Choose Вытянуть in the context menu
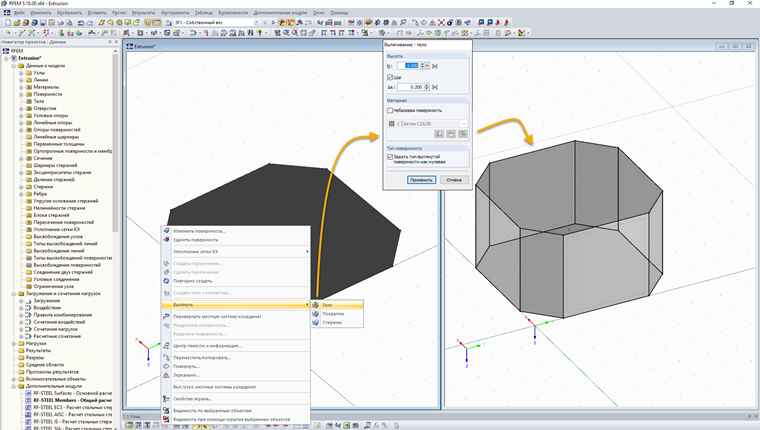This screenshot has width=760, height=430. click(236, 305)
